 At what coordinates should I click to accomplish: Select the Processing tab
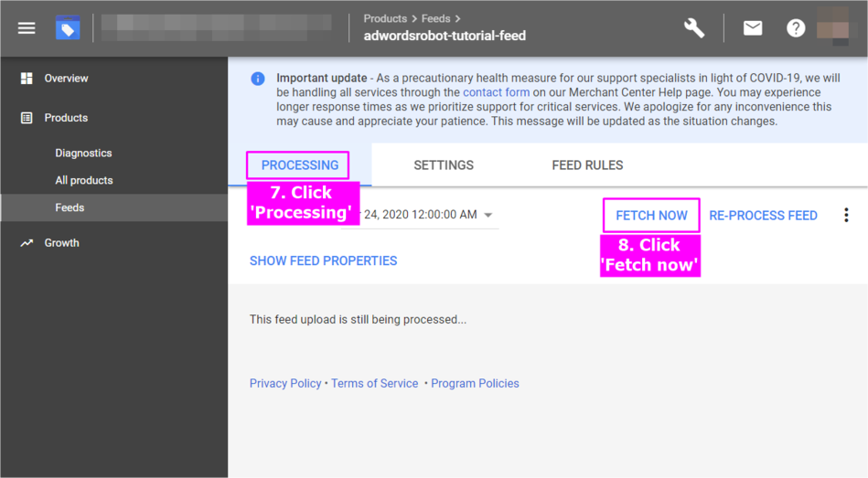tap(300, 165)
